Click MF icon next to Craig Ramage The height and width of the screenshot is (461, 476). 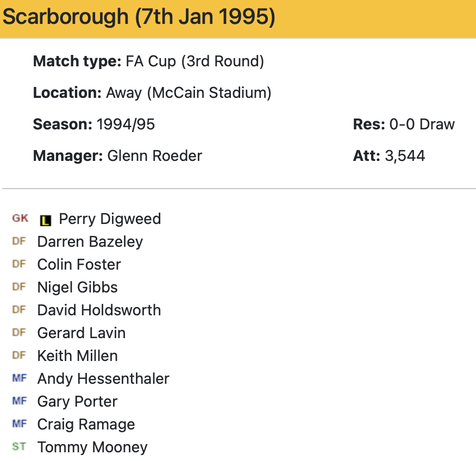19,424
